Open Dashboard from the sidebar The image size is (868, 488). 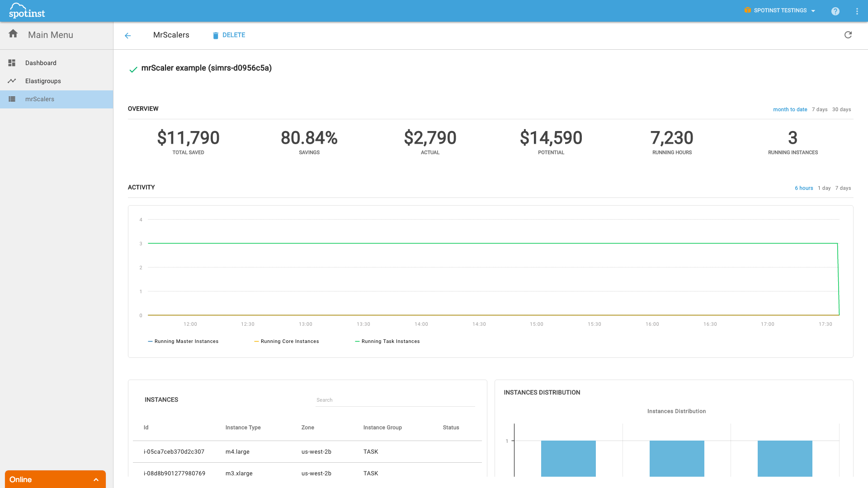tap(41, 63)
